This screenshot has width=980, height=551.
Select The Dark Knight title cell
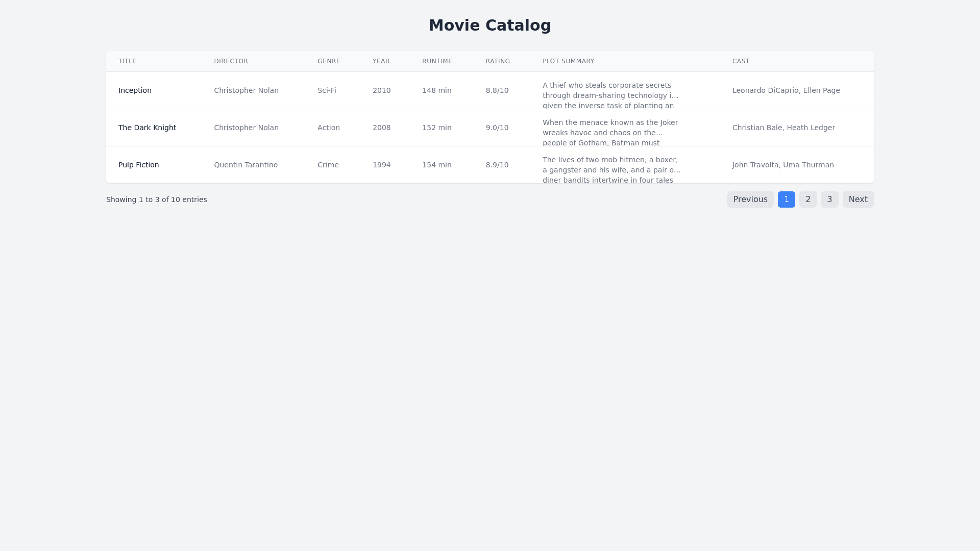pos(147,128)
